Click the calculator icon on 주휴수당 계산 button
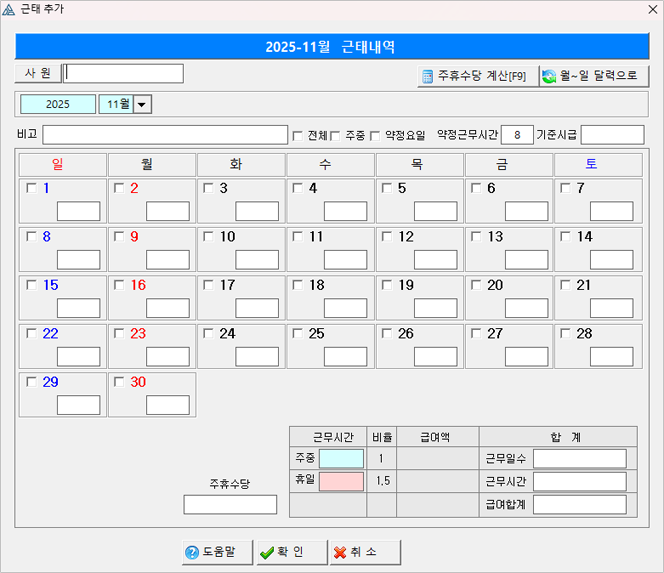 [427, 76]
